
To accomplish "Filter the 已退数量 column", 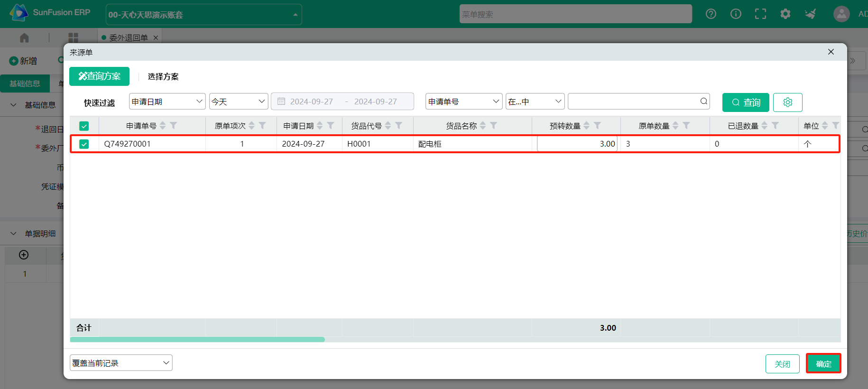I will (x=775, y=125).
